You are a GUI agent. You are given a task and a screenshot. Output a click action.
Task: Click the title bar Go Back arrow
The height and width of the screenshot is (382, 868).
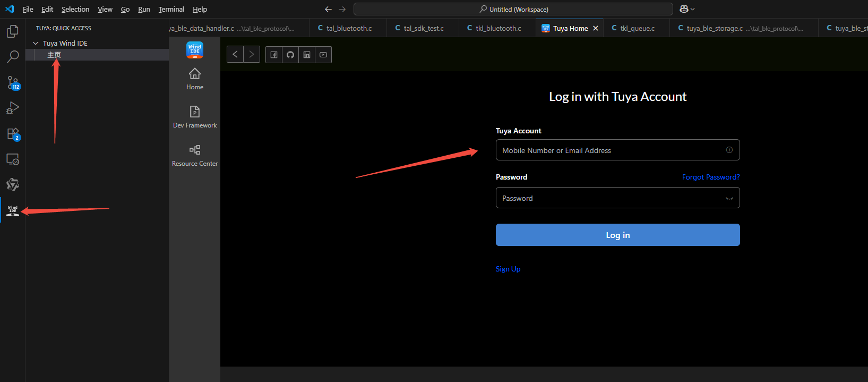click(328, 9)
